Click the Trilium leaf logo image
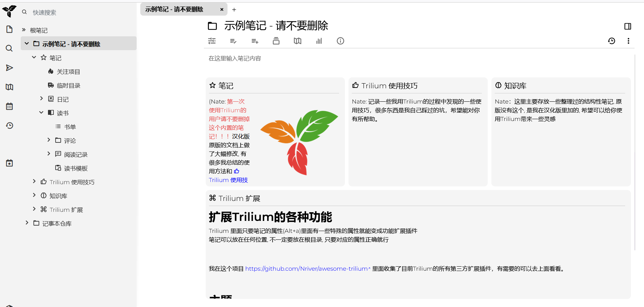Image resolution: width=644 pixels, height=307 pixels. click(299, 142)
